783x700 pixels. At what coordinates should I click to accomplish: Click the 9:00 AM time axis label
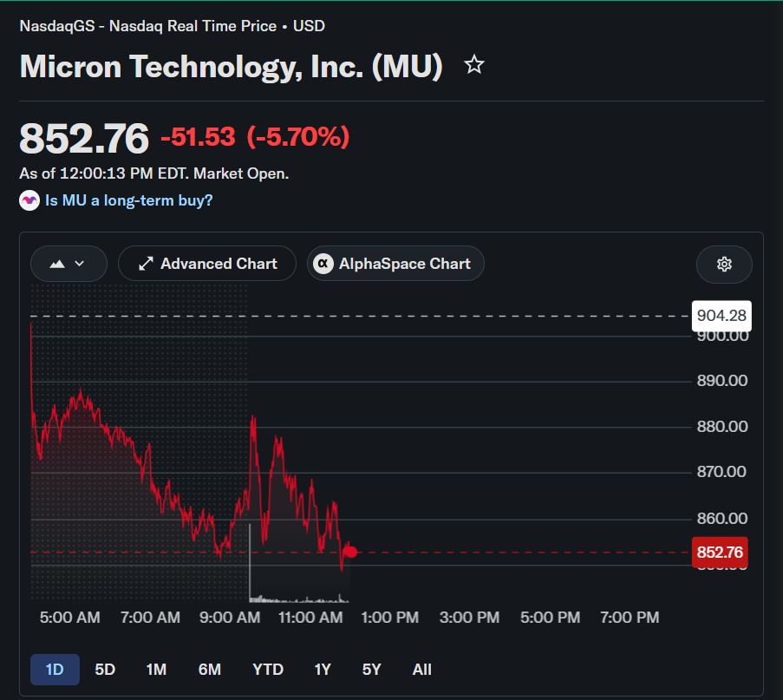coord(230,618)
